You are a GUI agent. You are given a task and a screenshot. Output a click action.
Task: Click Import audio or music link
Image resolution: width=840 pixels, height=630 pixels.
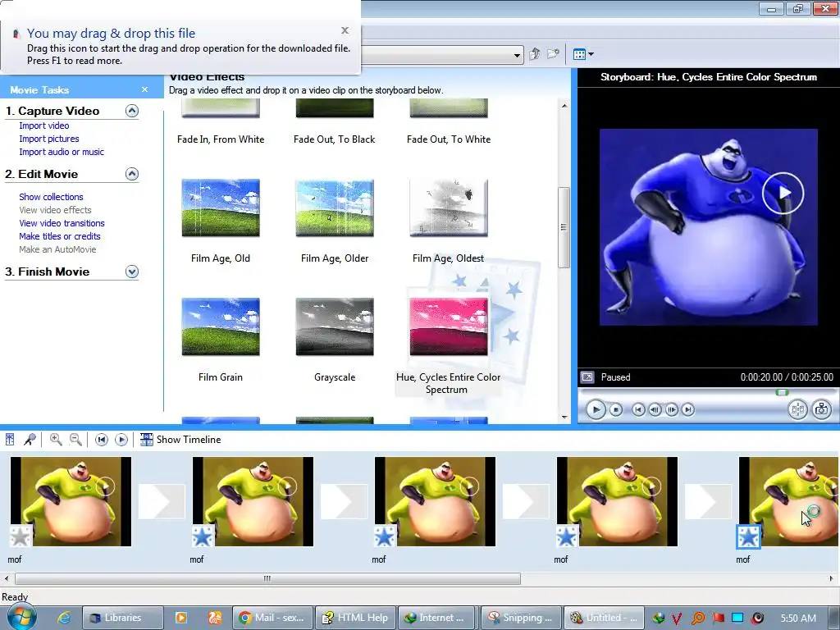(x=62, y=152)
